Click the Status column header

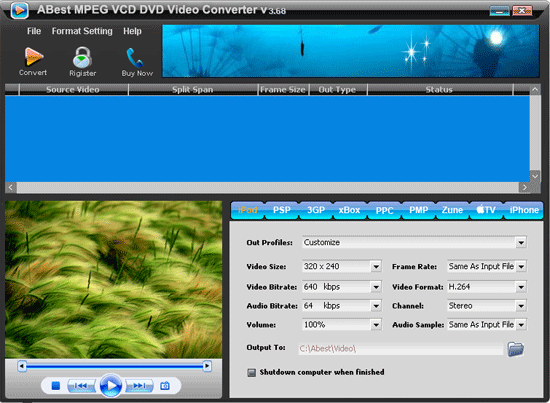pyautogui.click(x=440, y=90)
